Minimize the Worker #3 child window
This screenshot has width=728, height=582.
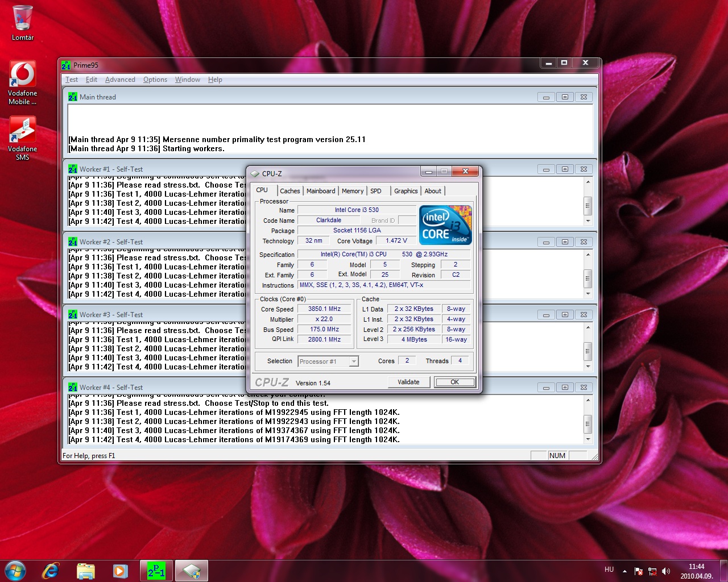pyautogui.click(x=546, y=315)
